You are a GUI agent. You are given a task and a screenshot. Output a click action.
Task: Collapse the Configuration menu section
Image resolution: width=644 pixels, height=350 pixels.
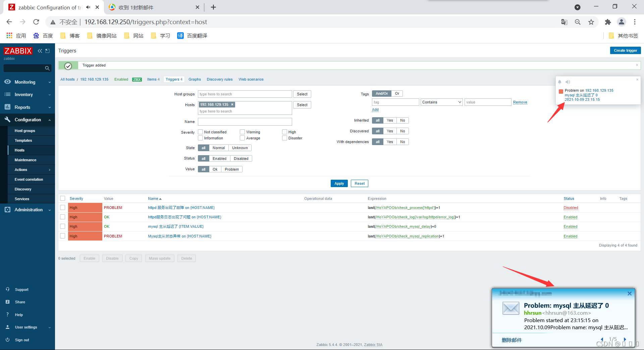click(28, 120)
